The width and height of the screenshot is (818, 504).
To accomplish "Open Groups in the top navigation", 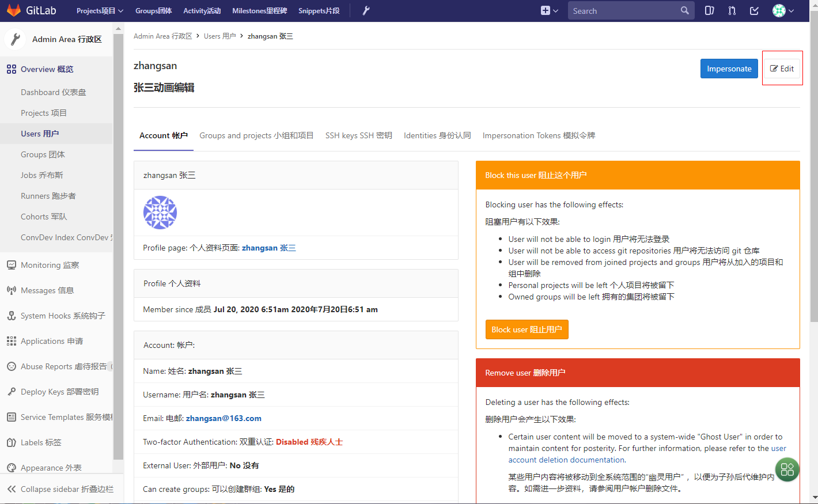I will (154, 10).
